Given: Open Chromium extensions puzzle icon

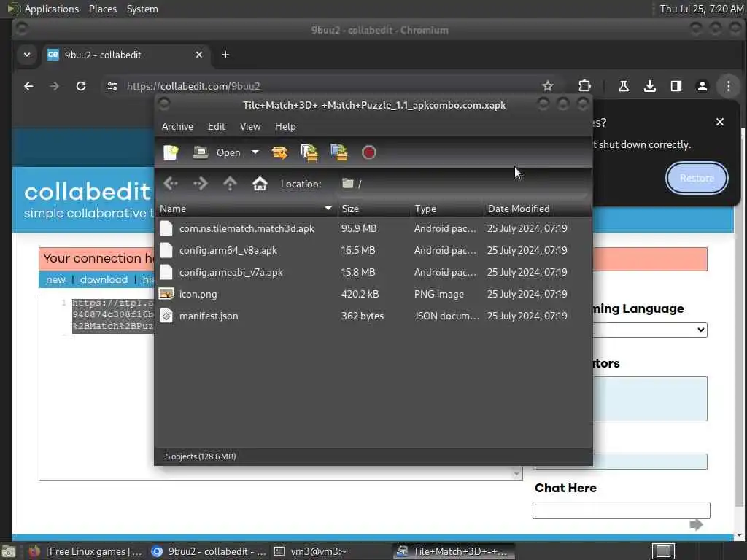Looking at the screenshot, I should point(584,86).
